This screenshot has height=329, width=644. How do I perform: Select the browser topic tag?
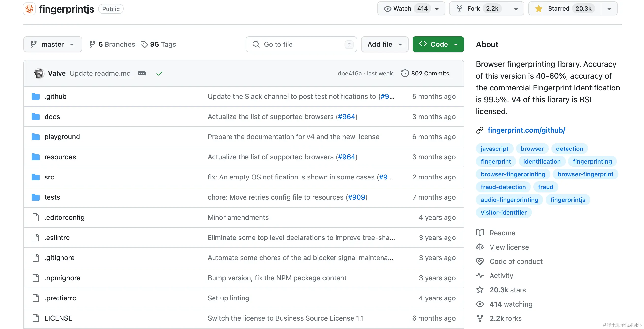pos(532,149)
